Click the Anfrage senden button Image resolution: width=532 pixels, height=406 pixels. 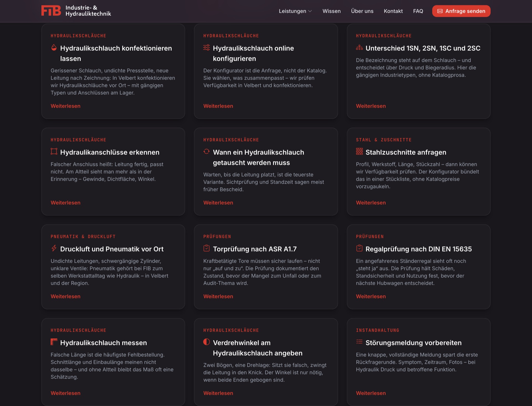pyautogui.click(x=461, y=11)
